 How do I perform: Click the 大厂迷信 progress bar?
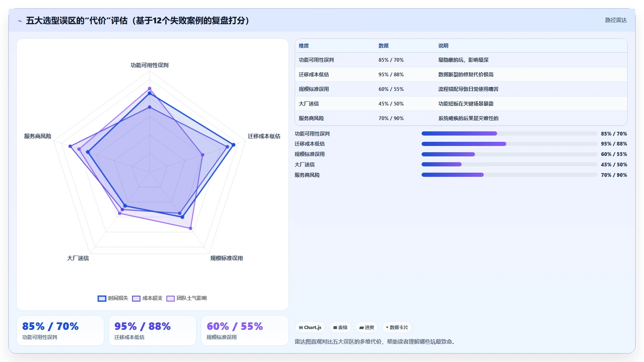pyautogui.click(x=509, y=164)
